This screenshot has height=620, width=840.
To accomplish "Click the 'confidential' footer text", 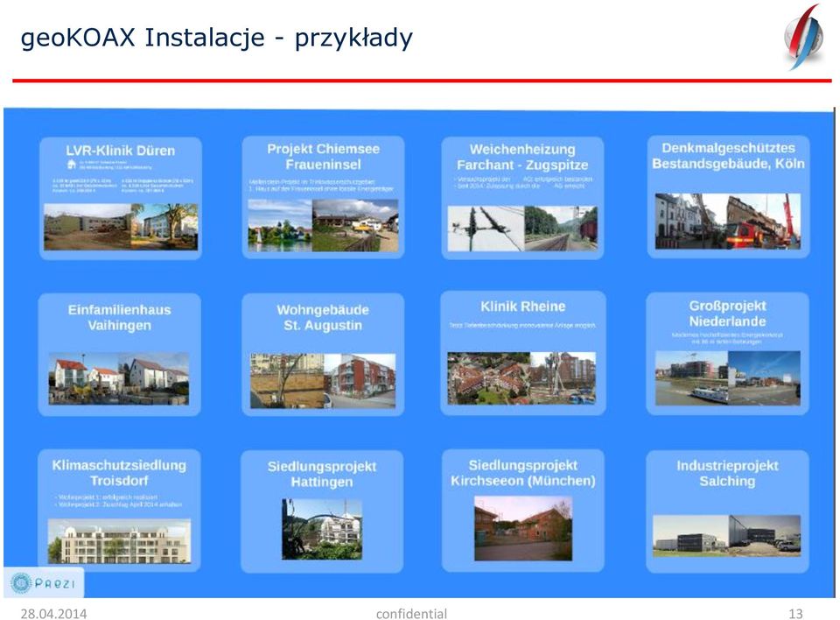I will click(x=411, y=614).
